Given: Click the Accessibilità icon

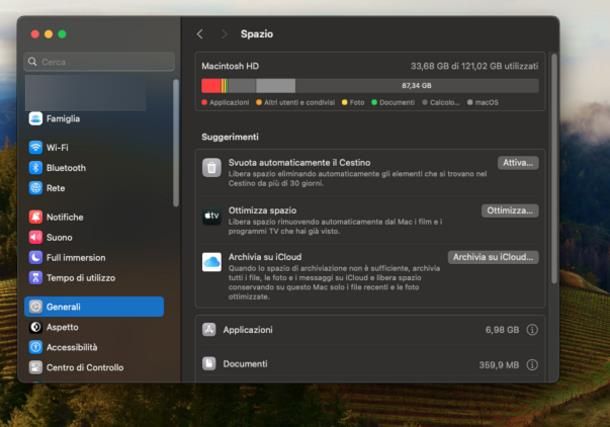Looking at the screenshot, I should [35, 347].
